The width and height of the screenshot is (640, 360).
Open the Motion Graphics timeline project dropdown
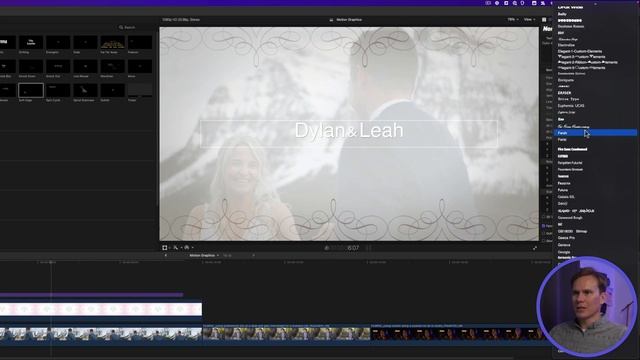tap(204, 256)
